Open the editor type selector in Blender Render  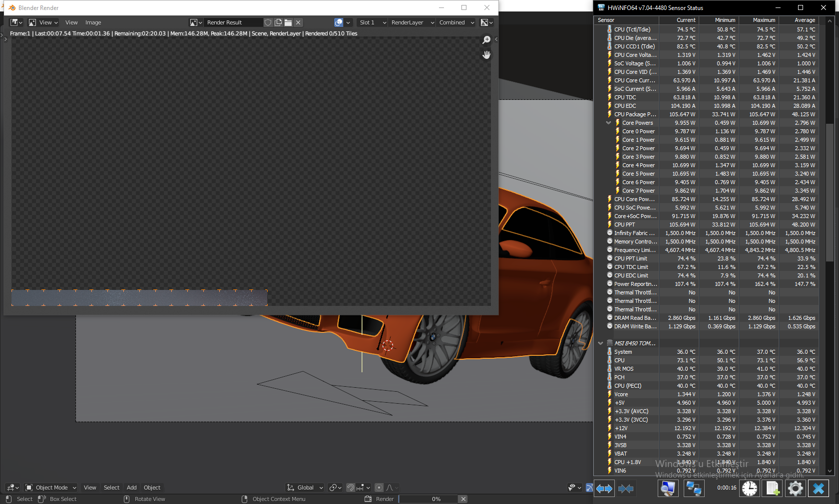(16, 22)
